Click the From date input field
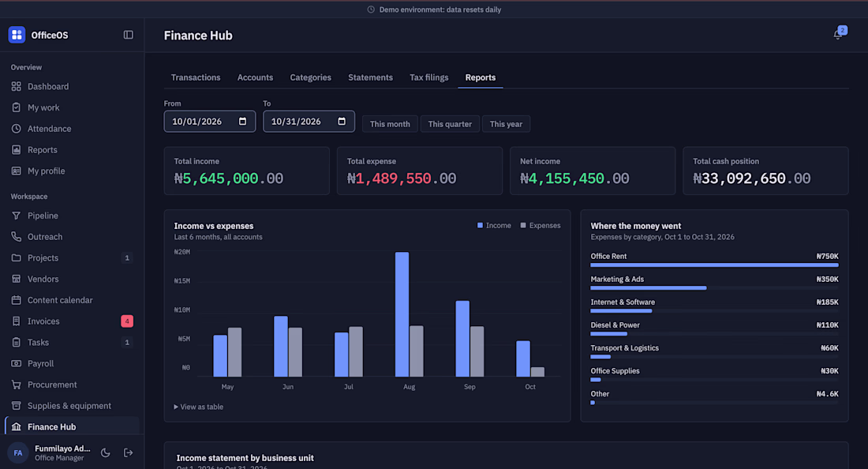This screenshot has width=868, height=469. (x=210, y=122)
